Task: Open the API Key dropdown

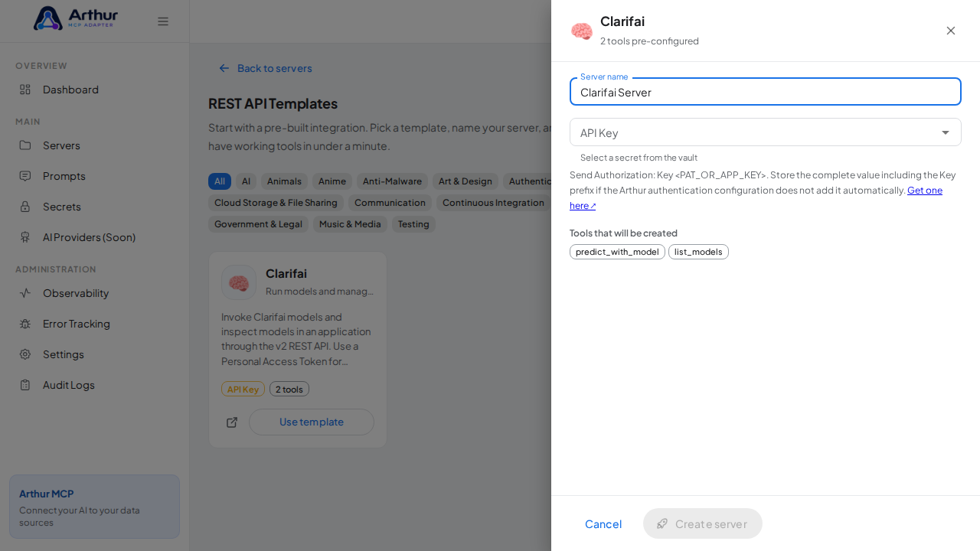Action: (766, 132)
